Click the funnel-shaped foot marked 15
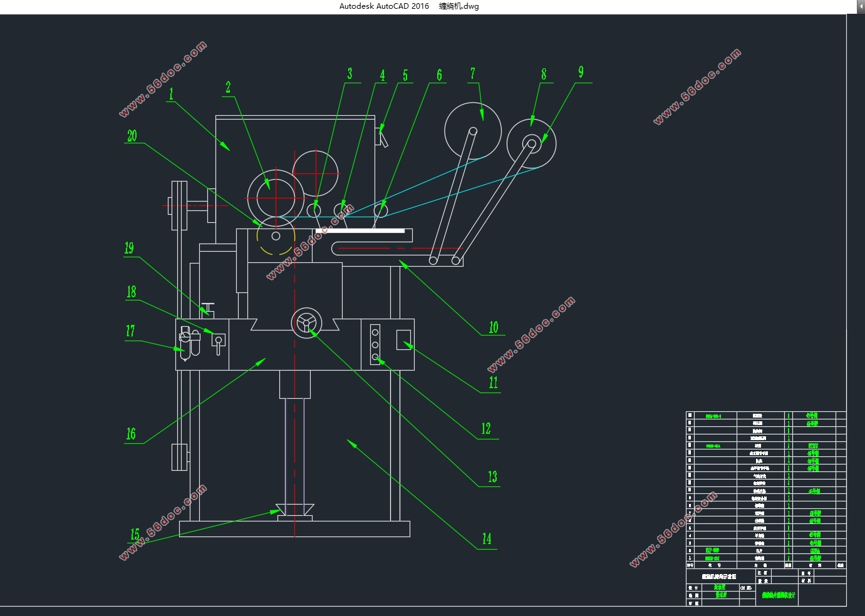The image size is (865, 616). point(294,511)
